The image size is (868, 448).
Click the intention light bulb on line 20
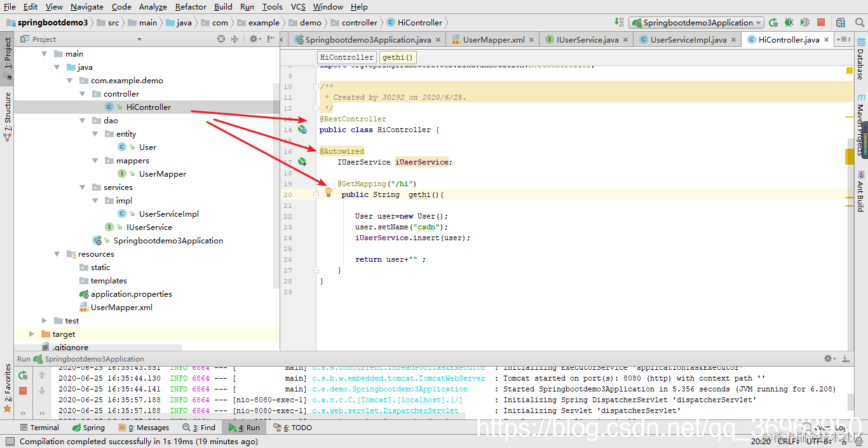[329, 192]
